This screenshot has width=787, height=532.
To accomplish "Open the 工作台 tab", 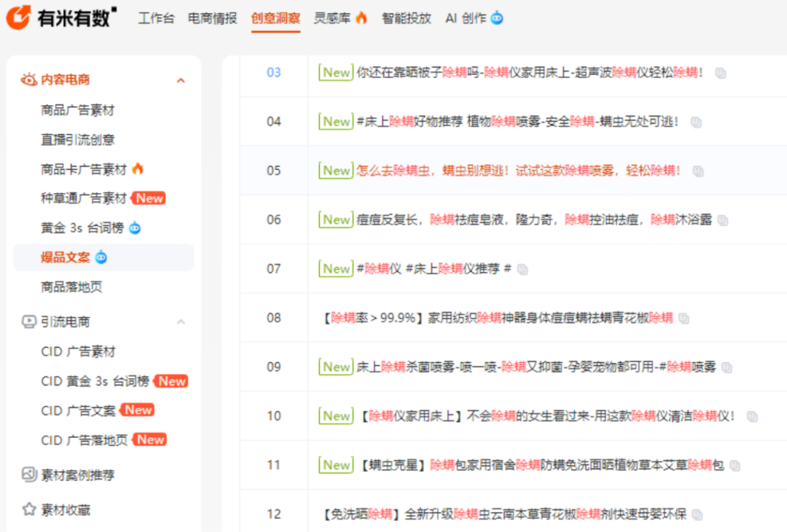I will click(x=156, y=18).
